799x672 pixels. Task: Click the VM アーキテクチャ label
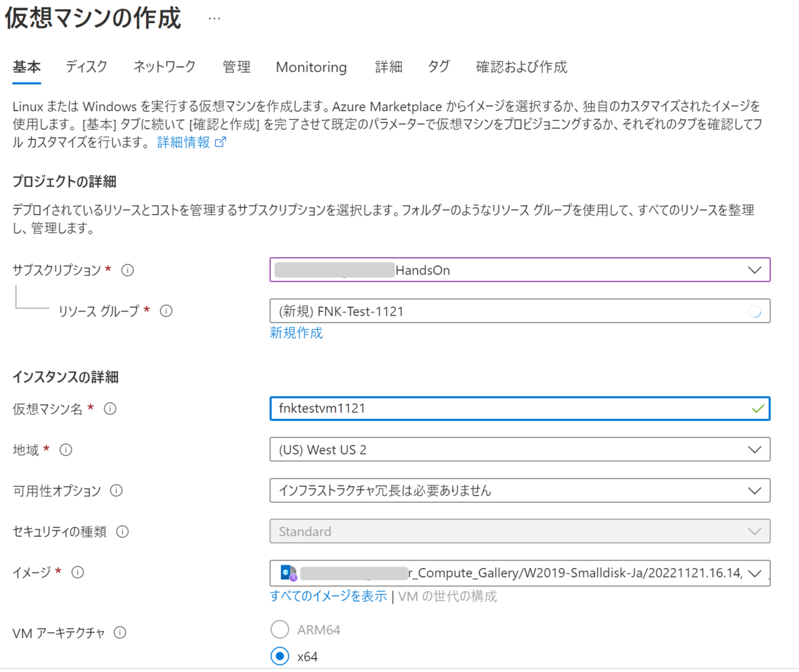(59, 633)
